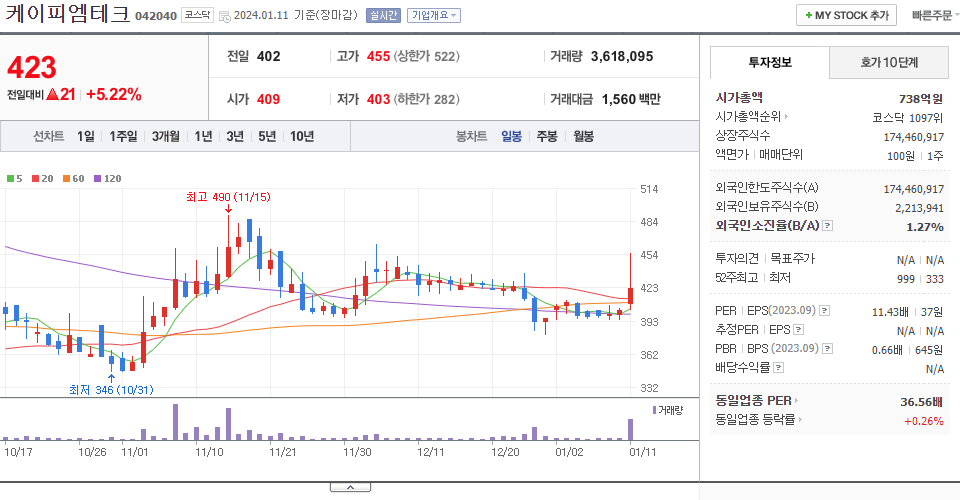
Task: Click the 실시간 badge button
Action: point(383,15)
